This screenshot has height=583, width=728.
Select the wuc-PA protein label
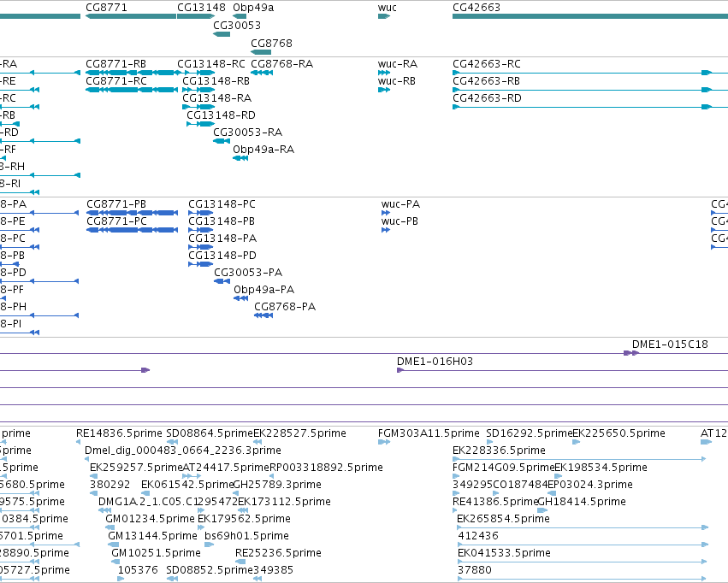(x=400, y=204)
